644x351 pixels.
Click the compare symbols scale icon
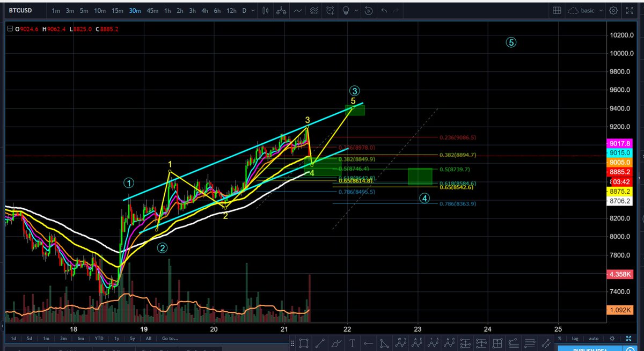[x=281, y=10]
